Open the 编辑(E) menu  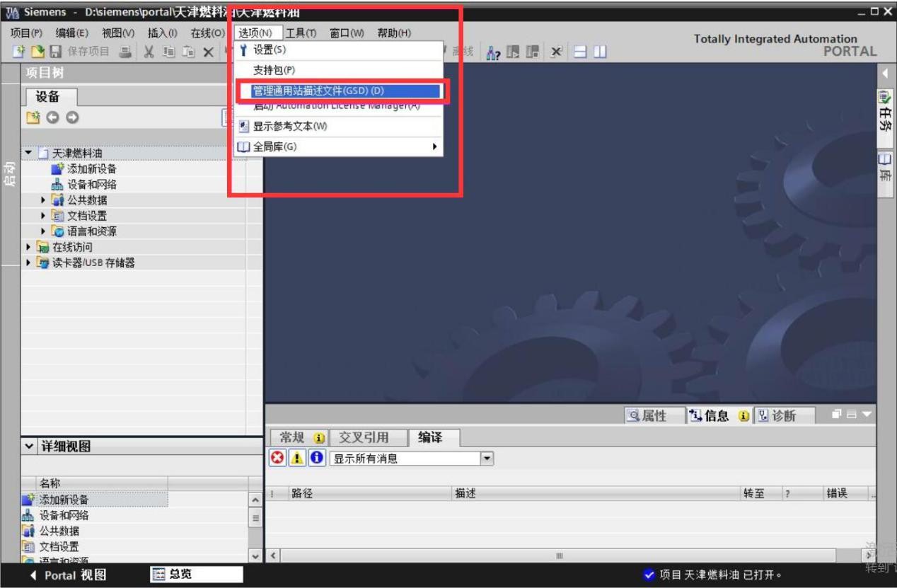coord(72,33)
